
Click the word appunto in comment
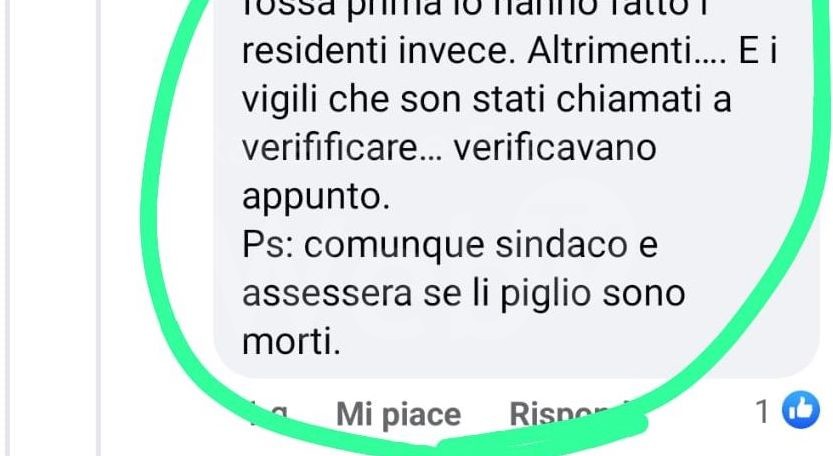tap(316, 197)
